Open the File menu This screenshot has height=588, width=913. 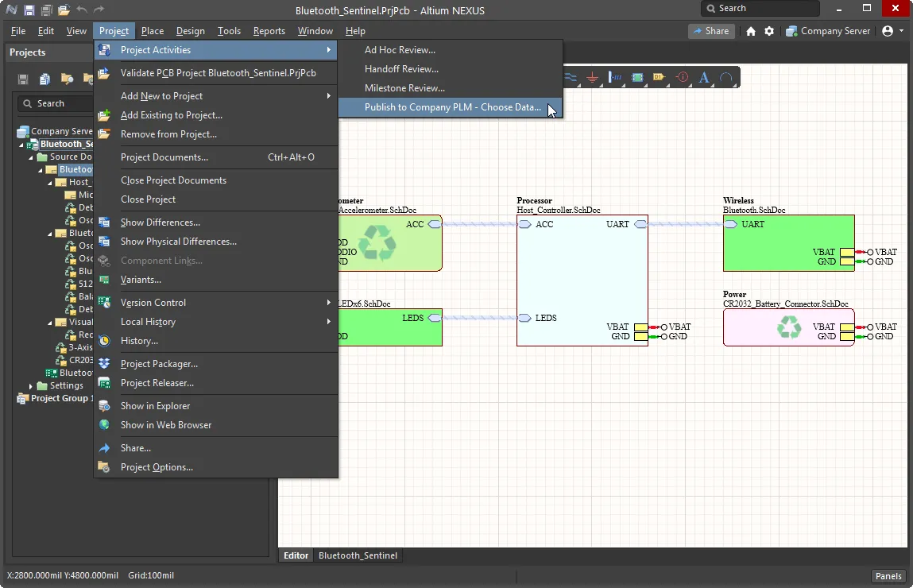click(x=18, y=31)
